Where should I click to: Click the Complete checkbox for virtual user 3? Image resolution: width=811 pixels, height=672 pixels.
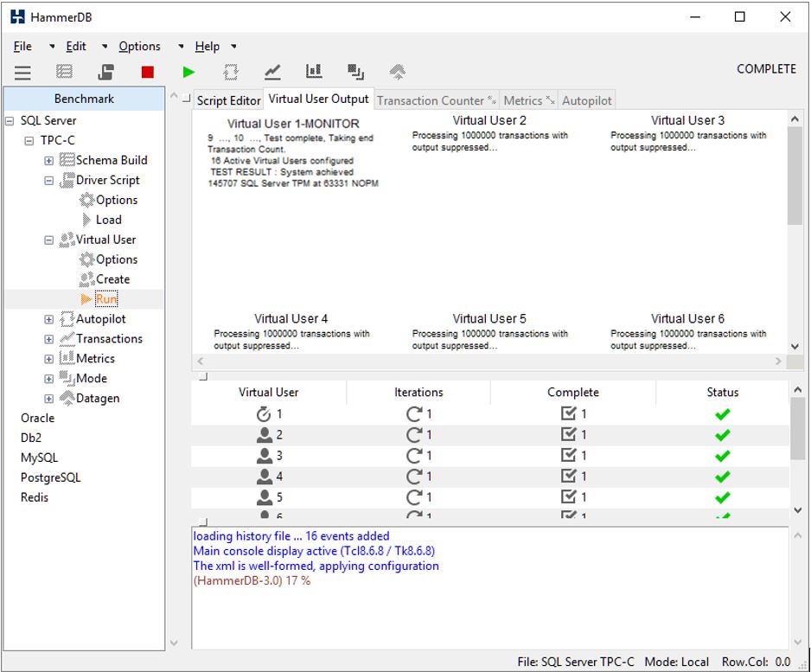pos(568,456)
